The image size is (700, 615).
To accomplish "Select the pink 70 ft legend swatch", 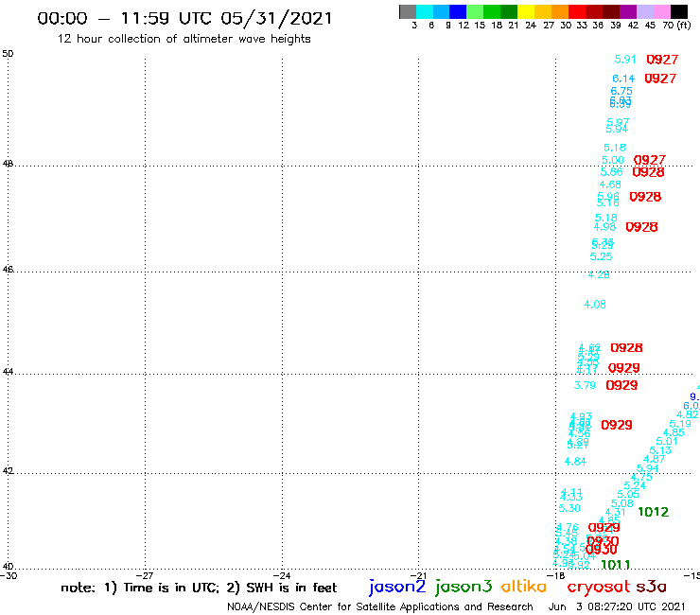I will [661, 11].
